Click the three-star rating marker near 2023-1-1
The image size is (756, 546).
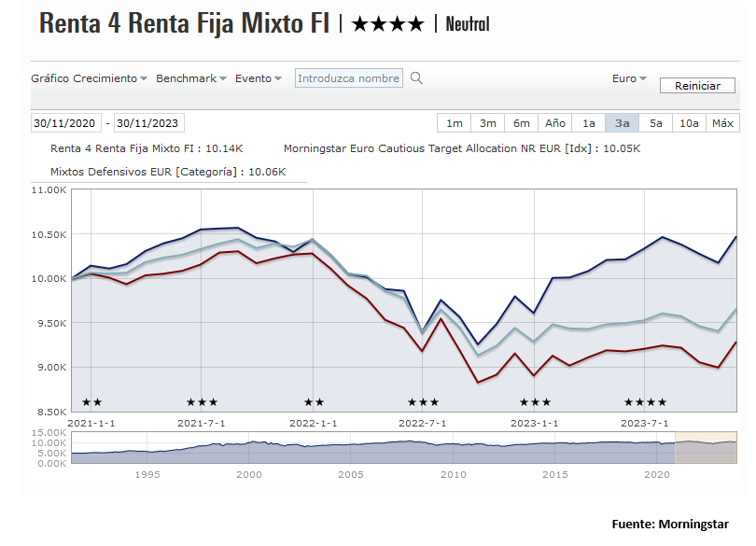click(535, 402)
